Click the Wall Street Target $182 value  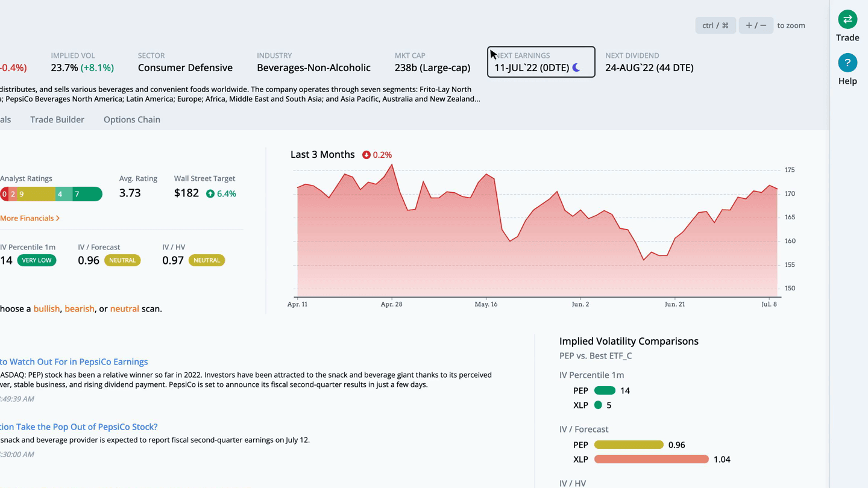[x=186, y=193]
